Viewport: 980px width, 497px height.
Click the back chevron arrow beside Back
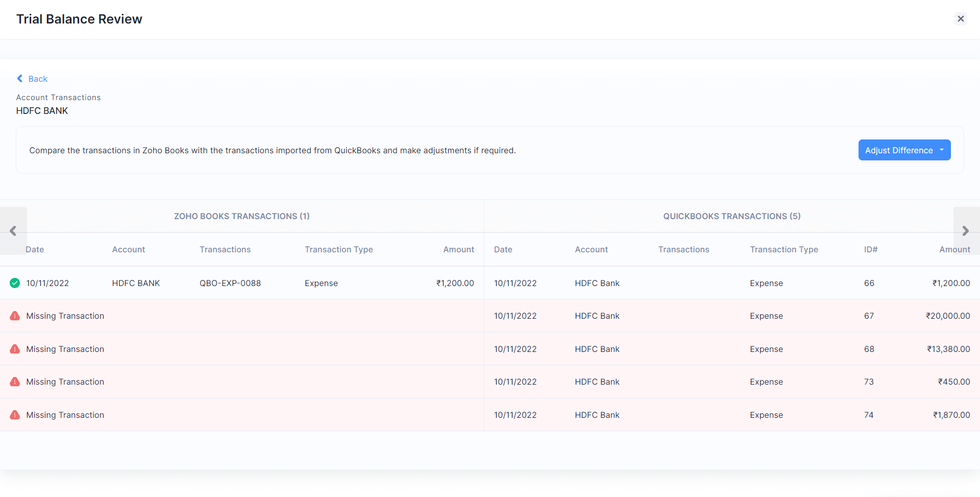pyautogui.click(x=19, y=79)
